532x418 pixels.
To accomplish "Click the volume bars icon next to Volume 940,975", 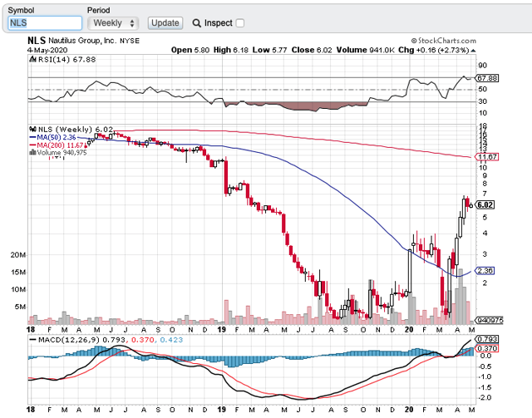I will [33, 153].
